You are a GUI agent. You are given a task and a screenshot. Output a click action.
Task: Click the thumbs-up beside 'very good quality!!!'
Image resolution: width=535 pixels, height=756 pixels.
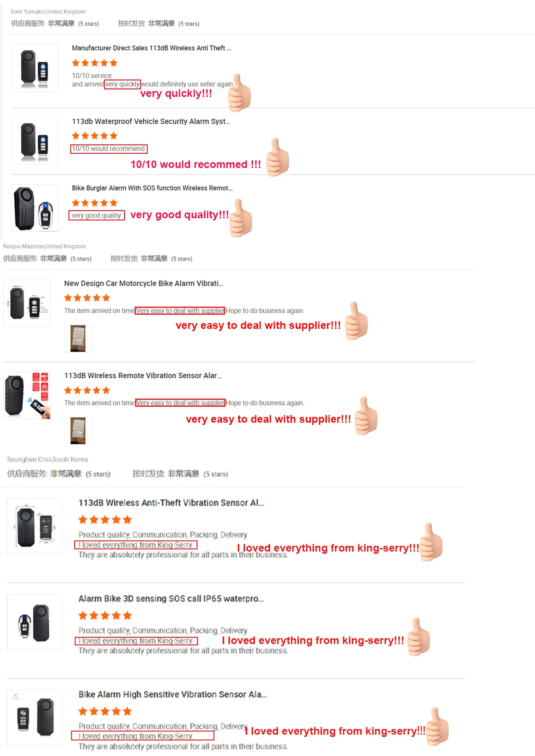241,218
